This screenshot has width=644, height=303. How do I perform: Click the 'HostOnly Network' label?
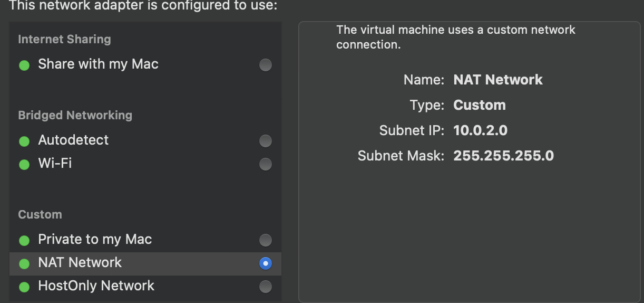tap(96, 286)
